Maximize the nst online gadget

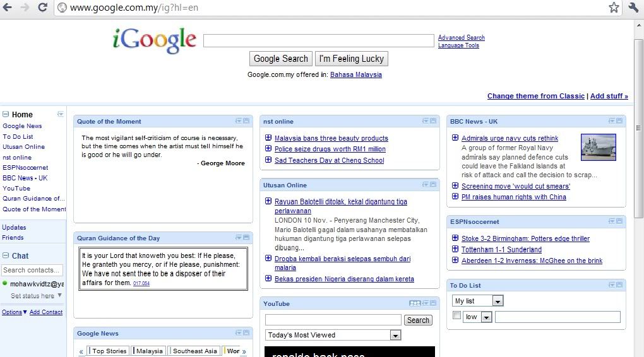click(x=433, y=121)
